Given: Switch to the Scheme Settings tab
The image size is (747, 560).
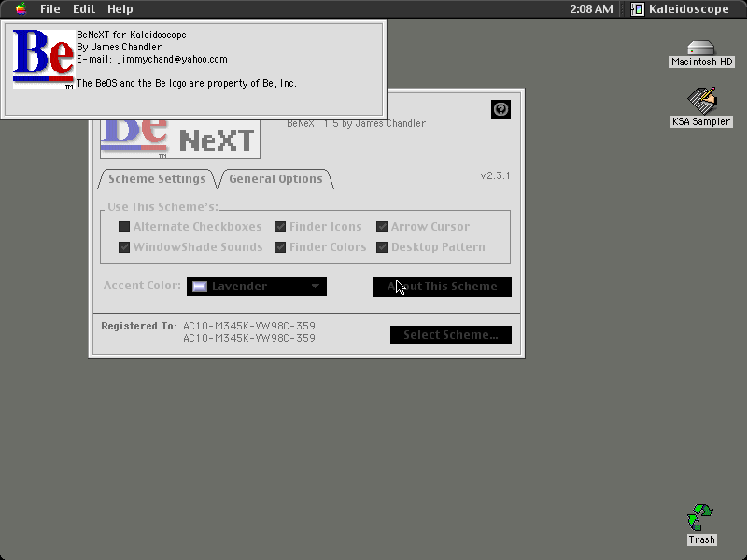Looking at the screenshot, I should tap(157, 179).
